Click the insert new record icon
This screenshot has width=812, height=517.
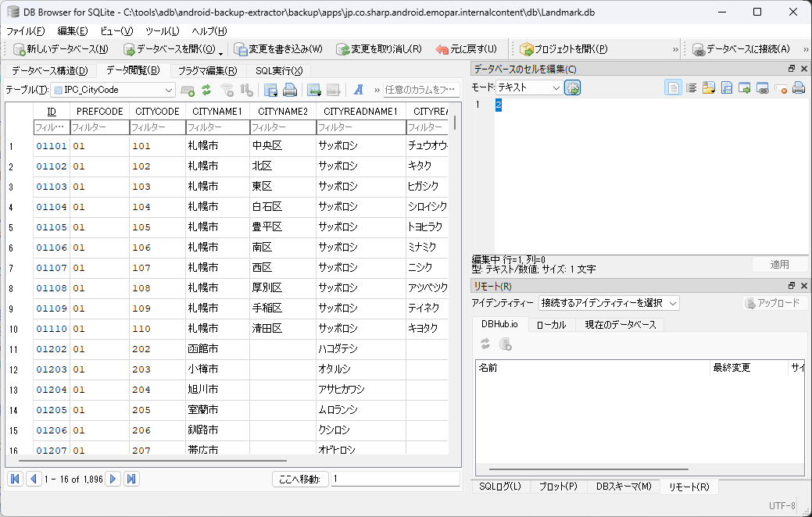[x=188, y=90]
